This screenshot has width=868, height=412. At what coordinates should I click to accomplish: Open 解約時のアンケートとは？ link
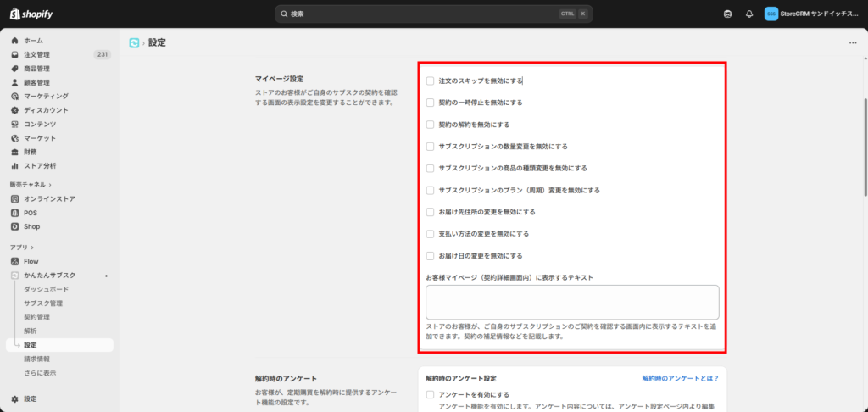(x=681, y=378)
